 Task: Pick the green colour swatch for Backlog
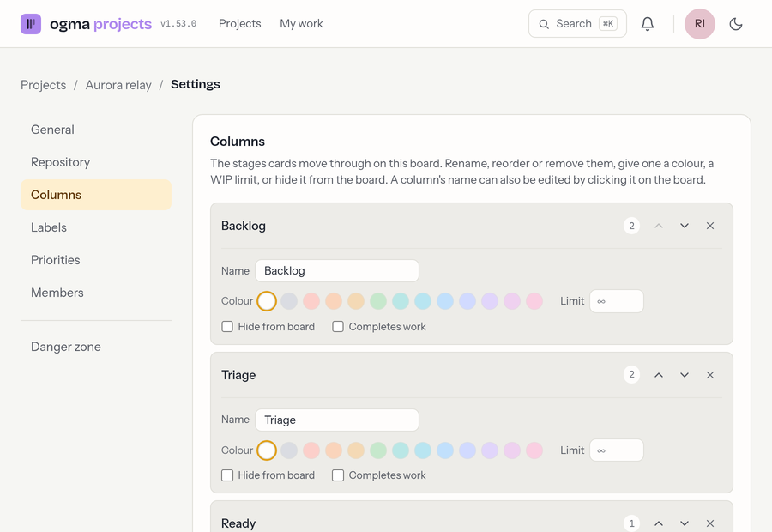pyautogui.click(x=378, y=301)
